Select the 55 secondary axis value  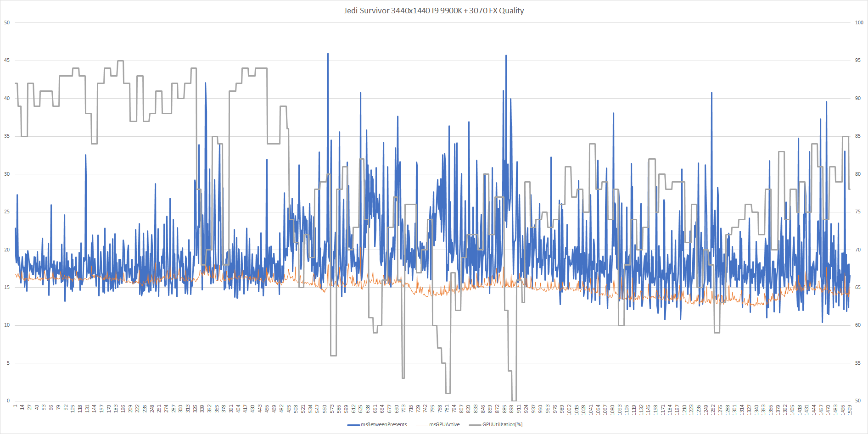coord(858,363)
